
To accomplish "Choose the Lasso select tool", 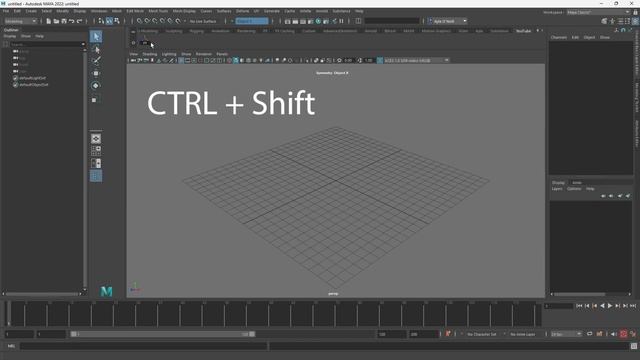I will (x=96, y=49).
